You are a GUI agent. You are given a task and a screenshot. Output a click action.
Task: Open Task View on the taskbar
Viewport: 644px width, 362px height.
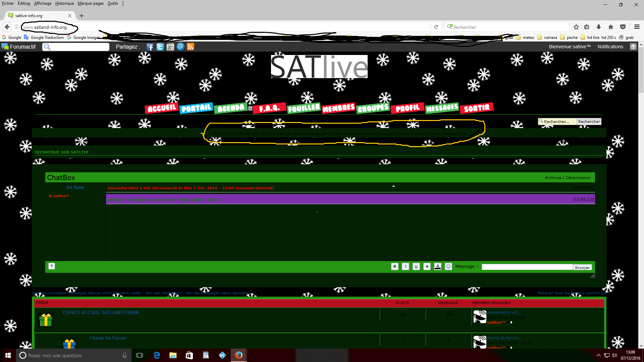[x=140, y=355]
